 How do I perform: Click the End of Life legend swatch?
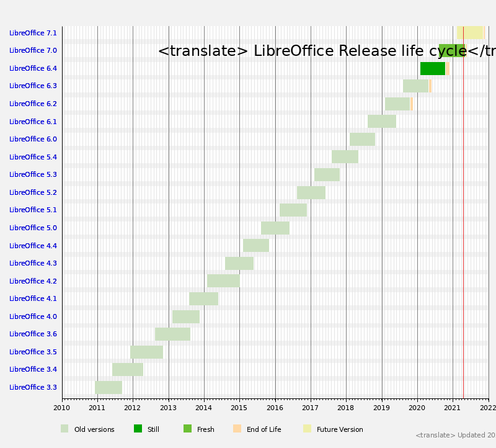click(237, 429)
